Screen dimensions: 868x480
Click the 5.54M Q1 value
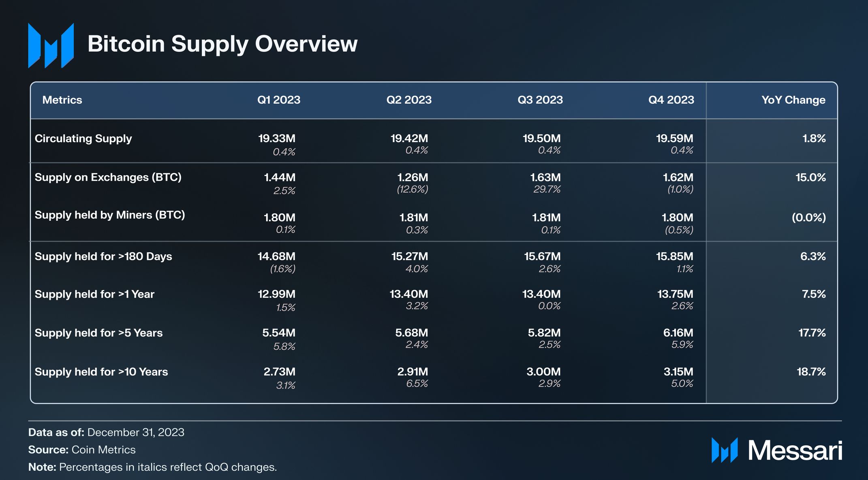coord(279,333)
